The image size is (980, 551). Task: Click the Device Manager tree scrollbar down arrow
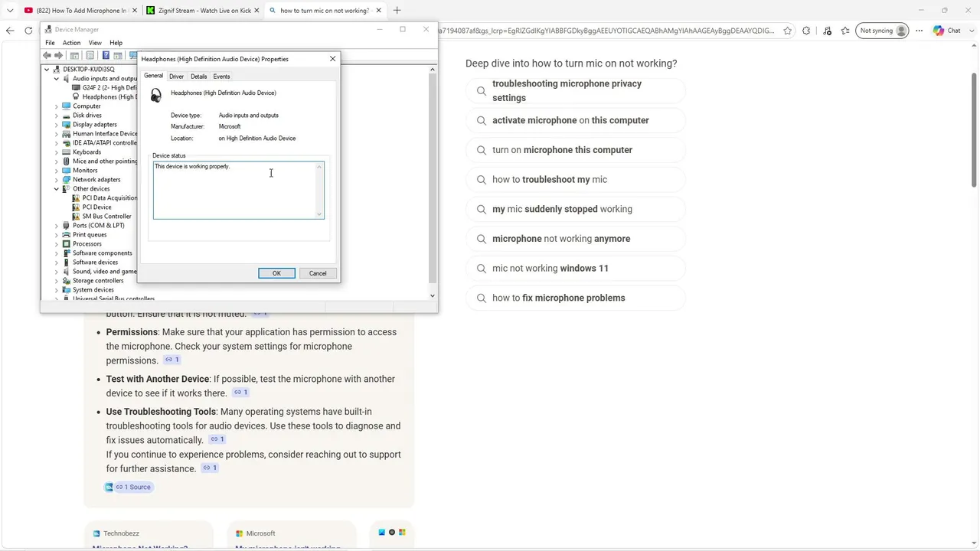coord(433,296)
